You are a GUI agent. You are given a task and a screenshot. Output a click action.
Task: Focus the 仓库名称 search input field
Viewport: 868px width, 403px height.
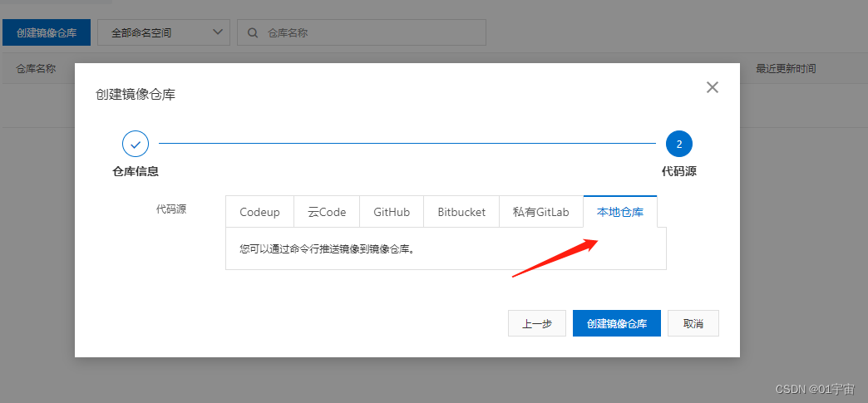(362, 32)
